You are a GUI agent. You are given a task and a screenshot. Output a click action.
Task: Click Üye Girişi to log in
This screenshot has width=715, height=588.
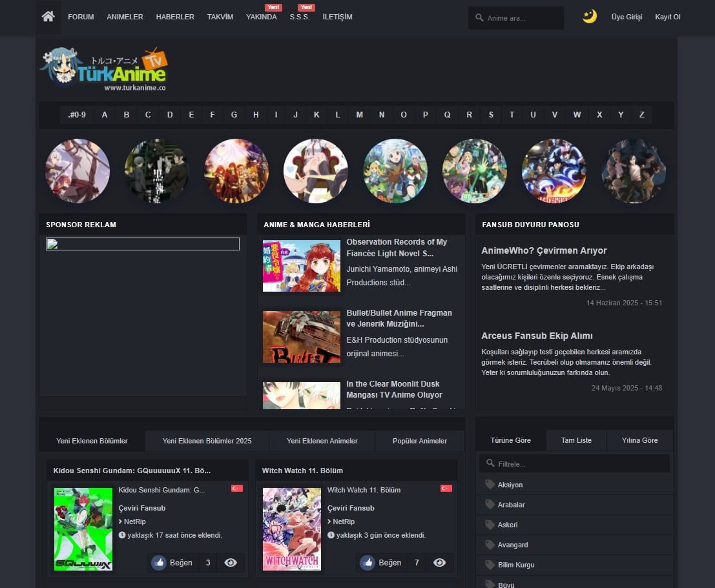pyautogui.click(x=627, y=17)
